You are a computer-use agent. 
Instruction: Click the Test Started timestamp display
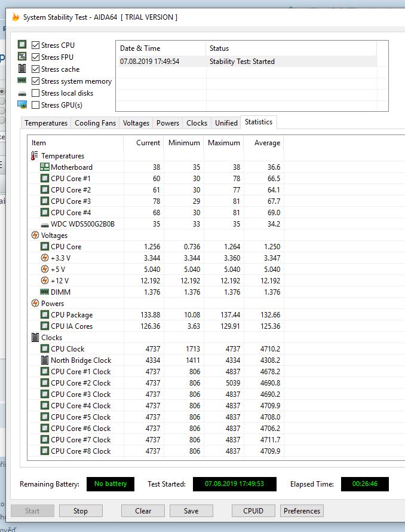(x=234, y=484)
